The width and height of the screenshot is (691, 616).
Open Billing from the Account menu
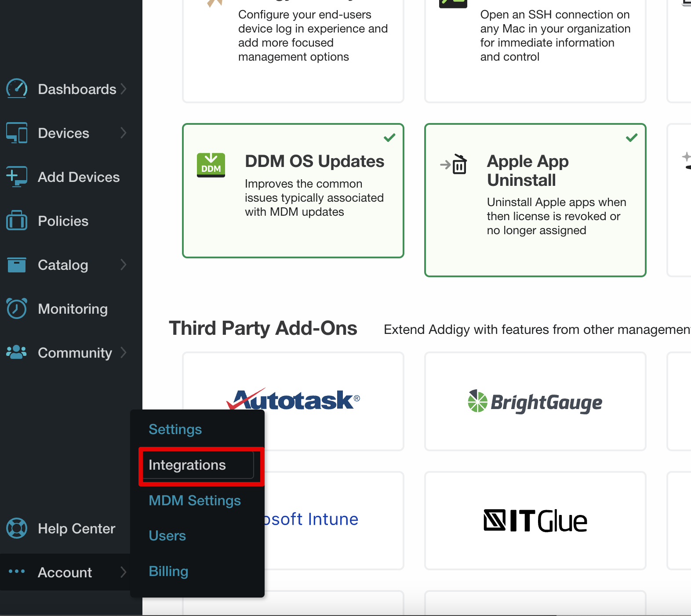(168, 571)
